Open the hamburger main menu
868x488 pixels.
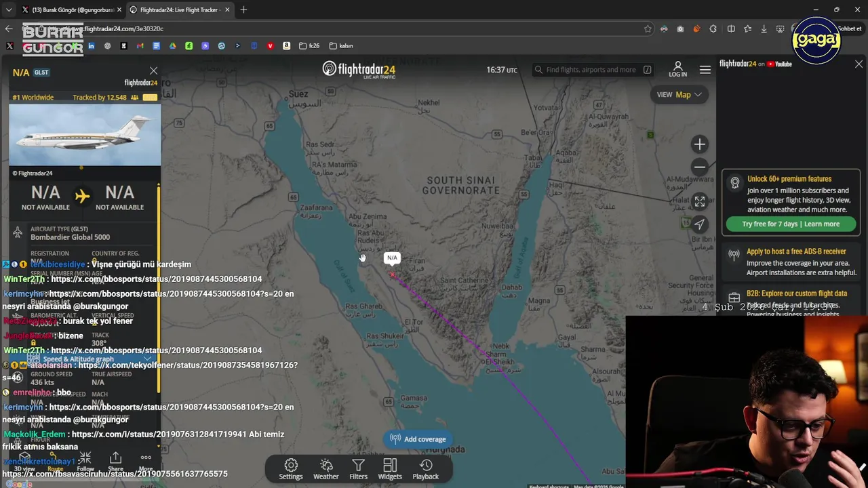pyautogui.click(x=705, y=70)
